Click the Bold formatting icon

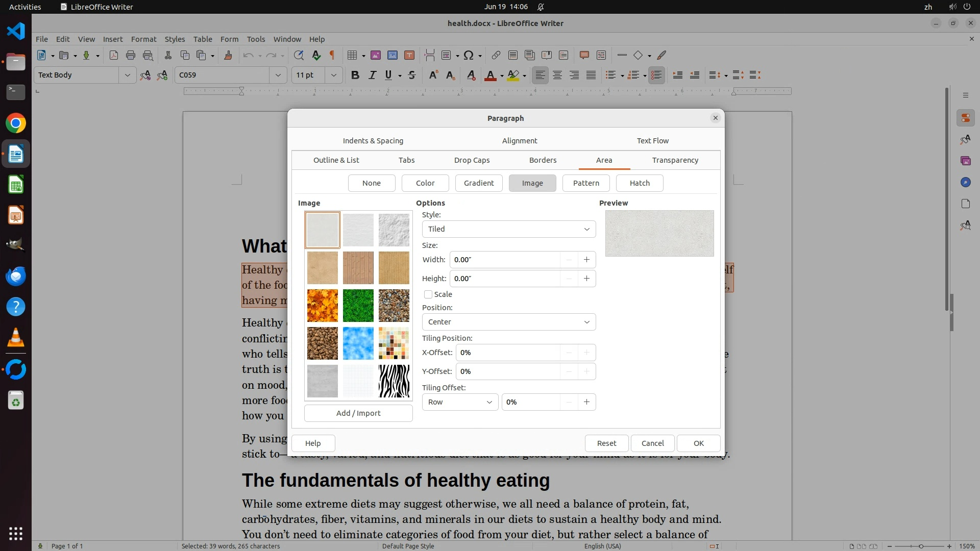tap(355, 75)
